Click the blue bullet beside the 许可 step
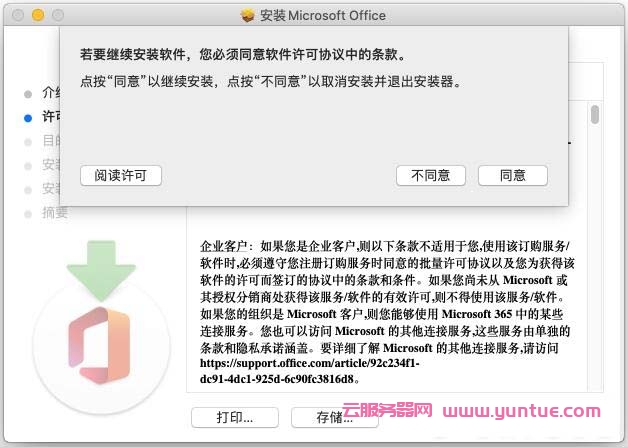This screenshot has width=628, height=447. pyautogui.click(x=28, y=118)
